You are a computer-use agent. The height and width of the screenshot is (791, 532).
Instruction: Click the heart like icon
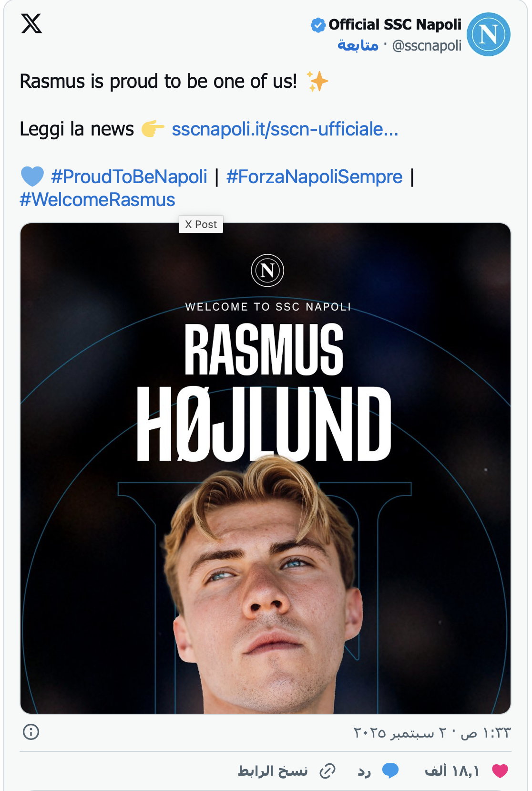pos(500,770)
